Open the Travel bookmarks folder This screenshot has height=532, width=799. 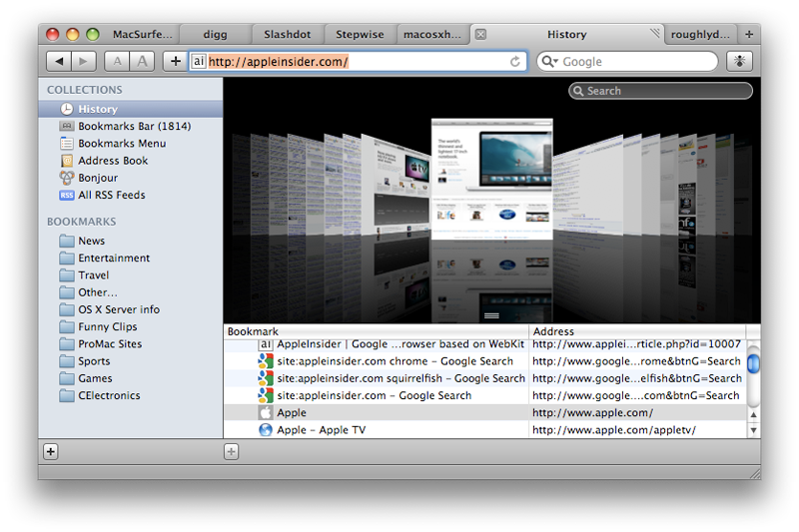(x=131, y=274)
